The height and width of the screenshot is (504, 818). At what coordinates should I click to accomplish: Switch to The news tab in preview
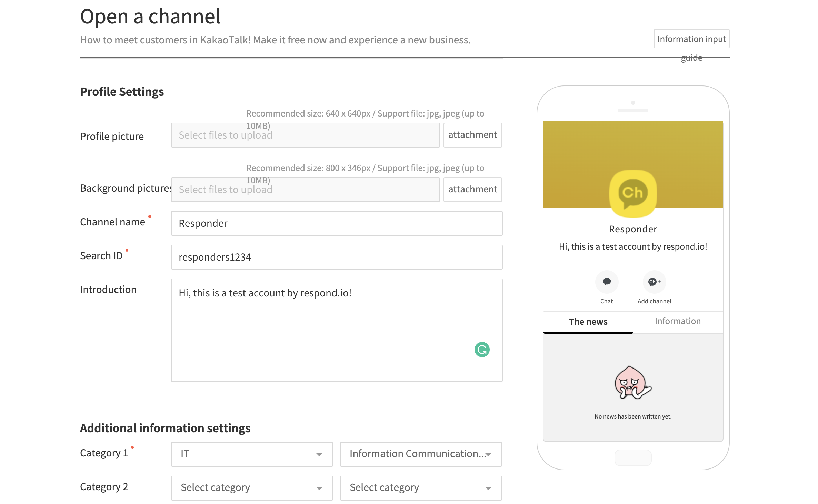(x=588, y=321)
